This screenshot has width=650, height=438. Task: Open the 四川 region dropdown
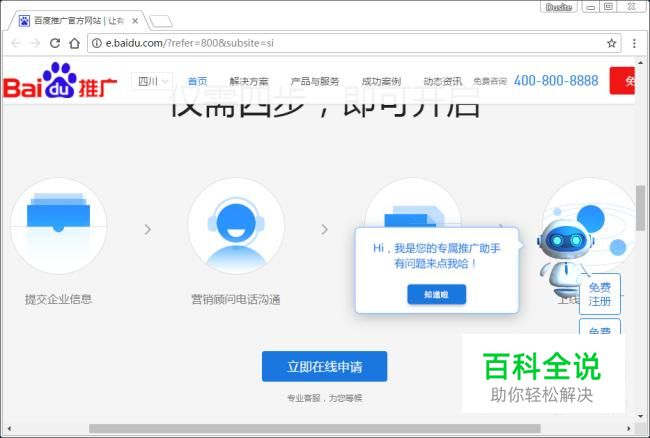(152, 81)
